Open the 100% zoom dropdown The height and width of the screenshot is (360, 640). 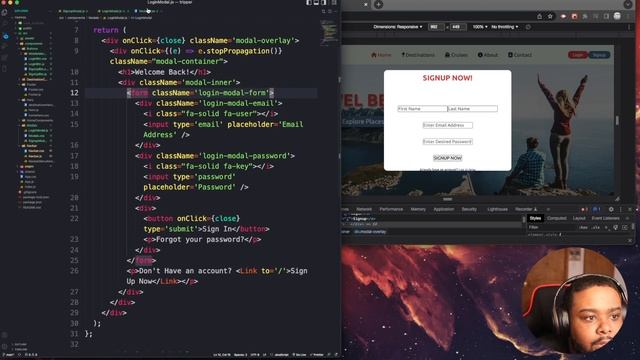pos(480,27)
